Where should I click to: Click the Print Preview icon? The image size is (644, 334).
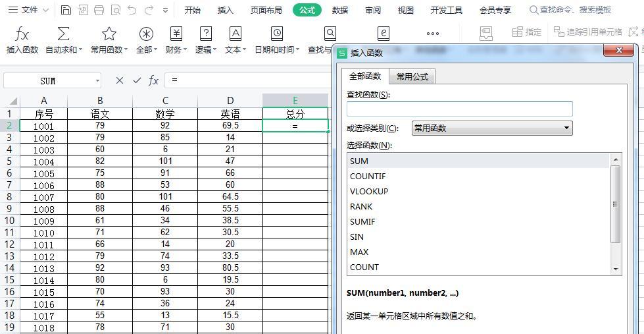(116, 10)
